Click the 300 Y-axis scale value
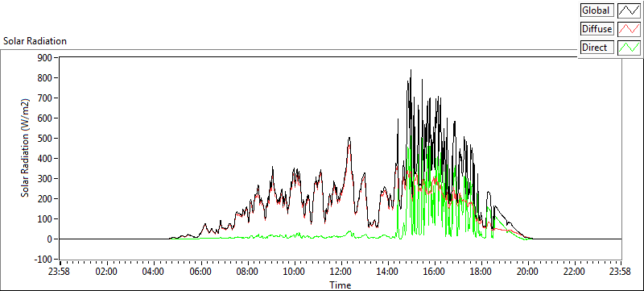The height and width of the screenshot is (291, 644). pyautogui.click(x=45, y=178)
